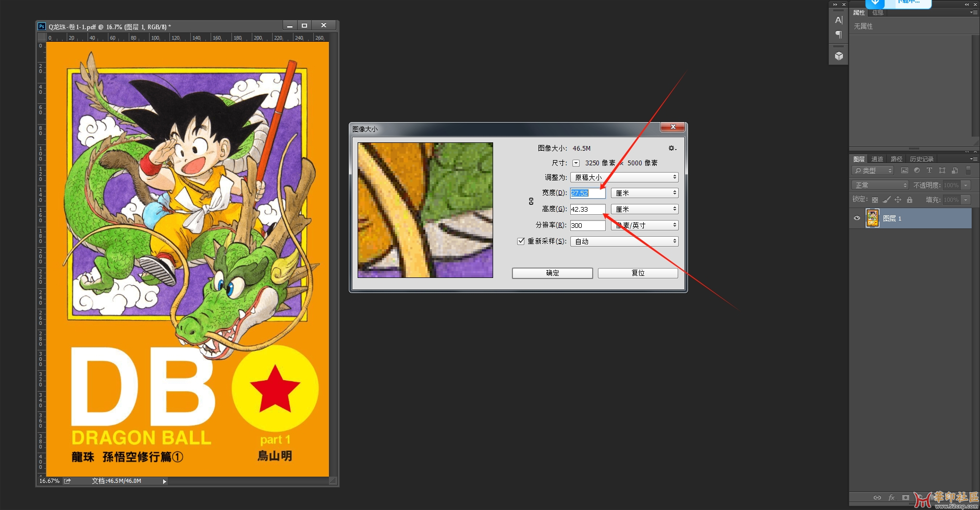This screenshot has width=980, height=510.
Task: Click the share export icon in status bar
Action: point(67,481)
